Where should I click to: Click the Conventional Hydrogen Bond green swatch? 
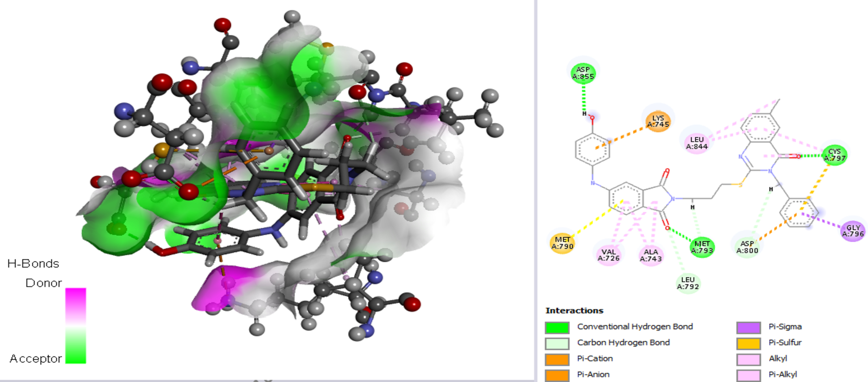tap(557, 327)
